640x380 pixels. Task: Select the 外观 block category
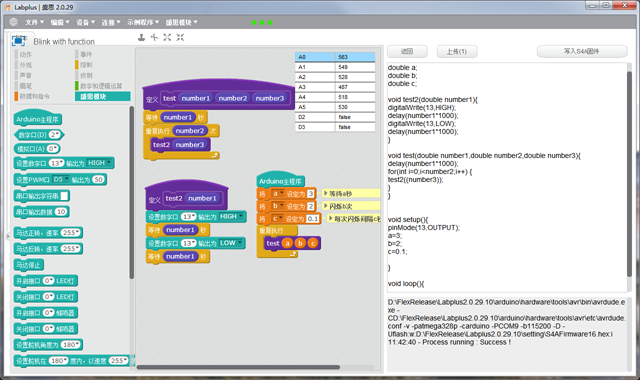click(25, 65)
